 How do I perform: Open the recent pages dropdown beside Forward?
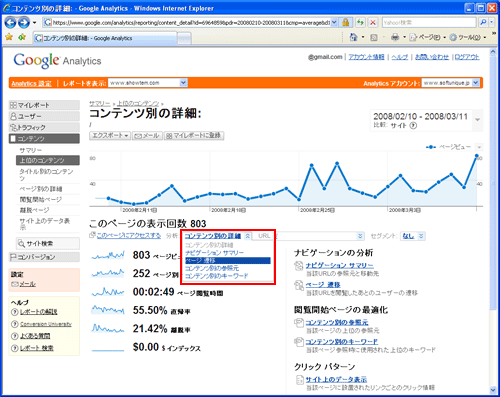[x=34, y=23]
